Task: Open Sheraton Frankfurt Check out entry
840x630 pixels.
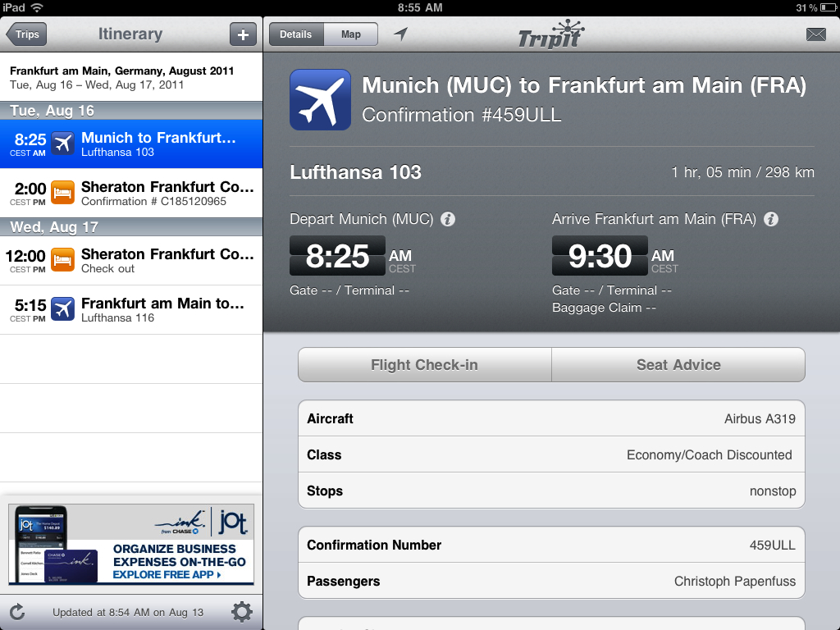Action: tap(131, 261)
